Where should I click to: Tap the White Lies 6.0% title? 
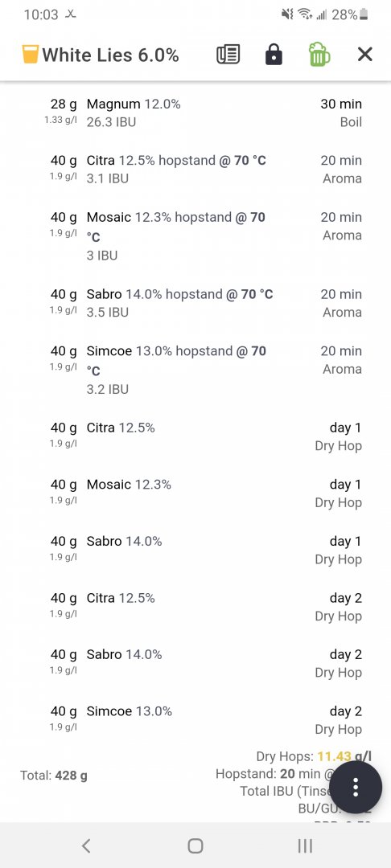click(110, 55)
